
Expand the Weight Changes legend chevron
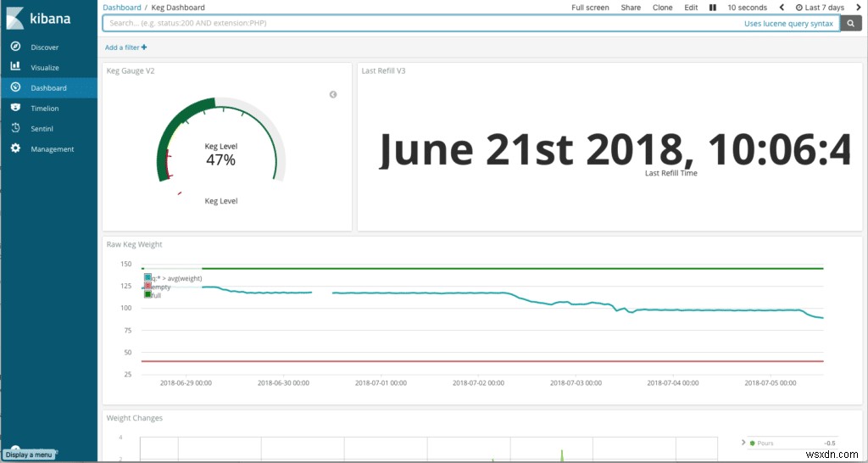tap(743, 443)
